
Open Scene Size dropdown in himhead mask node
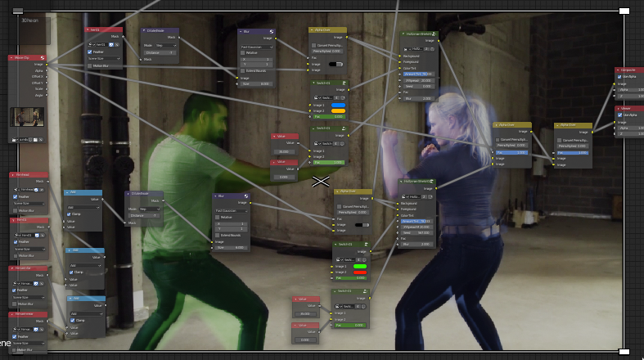[29, 204]
